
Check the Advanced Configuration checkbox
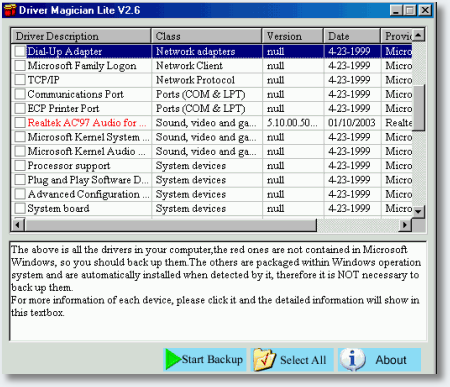pos(20,194)
